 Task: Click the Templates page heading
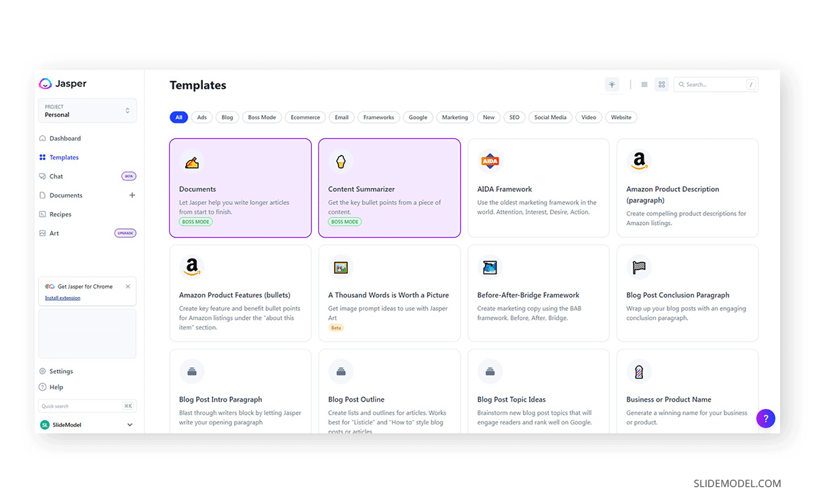[198, 85]
